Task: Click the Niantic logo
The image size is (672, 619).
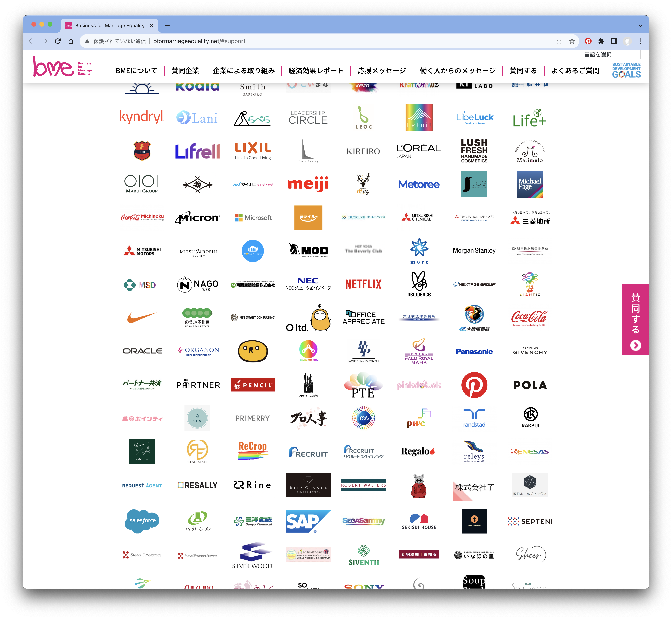Action: (530, 284)
